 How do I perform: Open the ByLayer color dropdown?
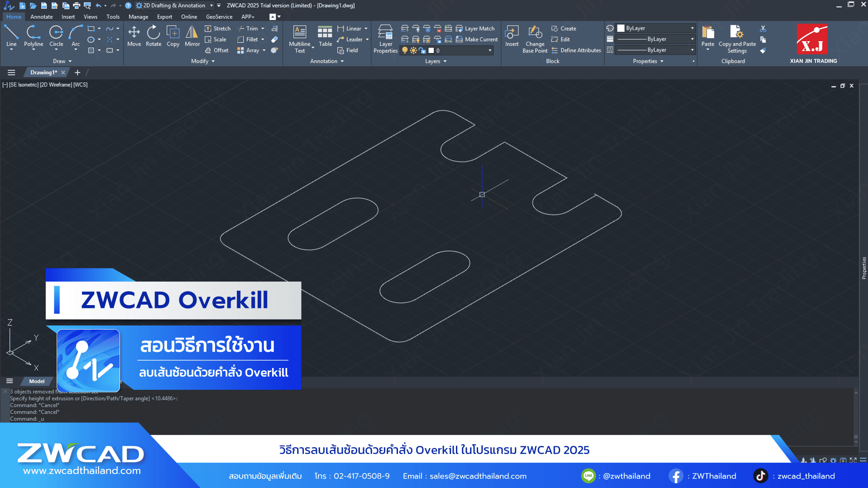[692, 28]
